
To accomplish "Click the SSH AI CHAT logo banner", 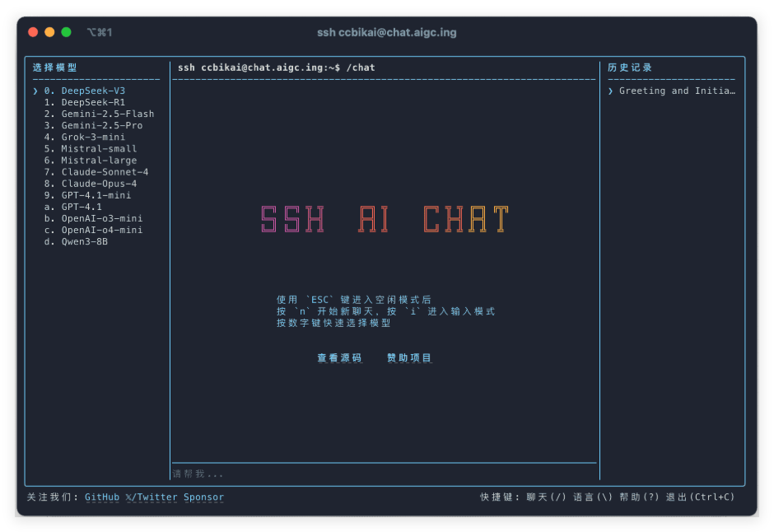I will [385, 219].
